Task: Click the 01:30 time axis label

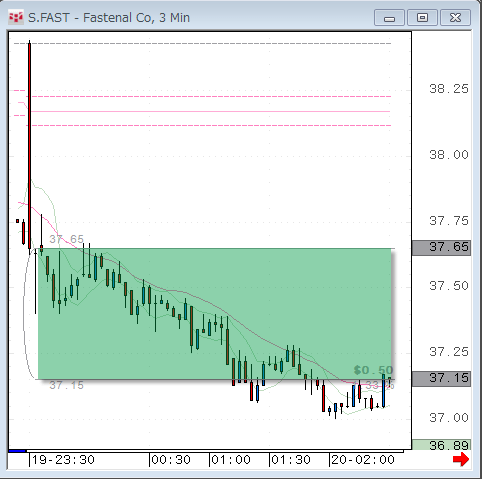Action: (x=291, y=460)
